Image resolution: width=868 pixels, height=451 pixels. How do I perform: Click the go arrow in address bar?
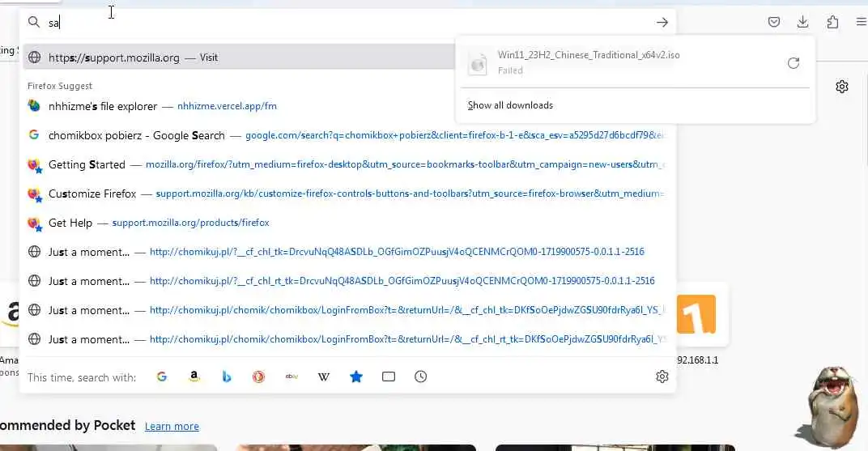[x=662, y=22]
